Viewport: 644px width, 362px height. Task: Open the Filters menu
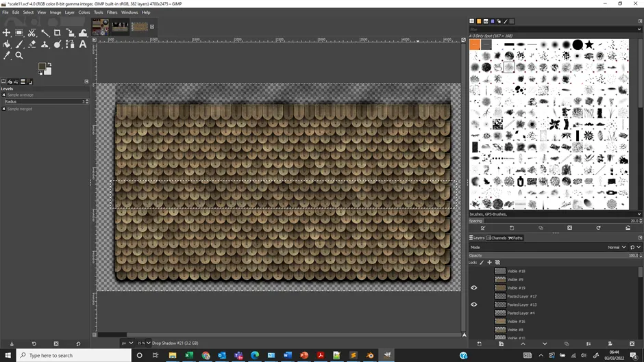(x=112, y=12)
